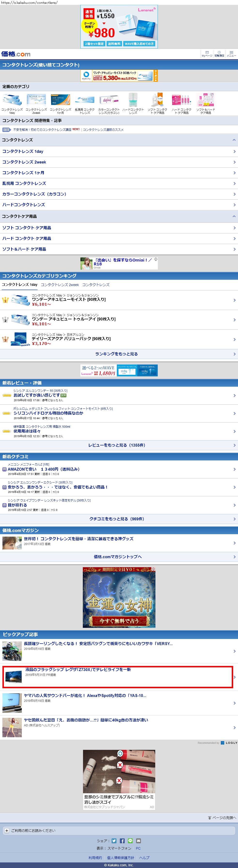Click the 金運の女神 fortune ad banner
Image resolution: width=238 pixels, height=868 pixels.
[x=119, y=598]
